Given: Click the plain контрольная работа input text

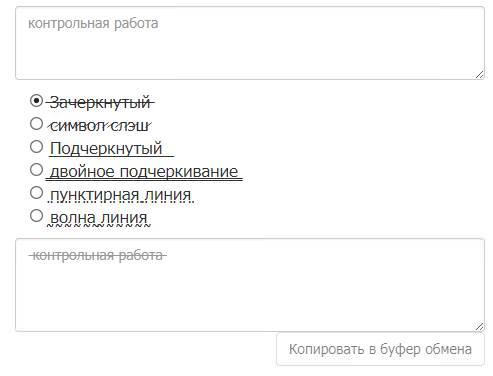Looking at the screenshot, I should tap(93, 23).
